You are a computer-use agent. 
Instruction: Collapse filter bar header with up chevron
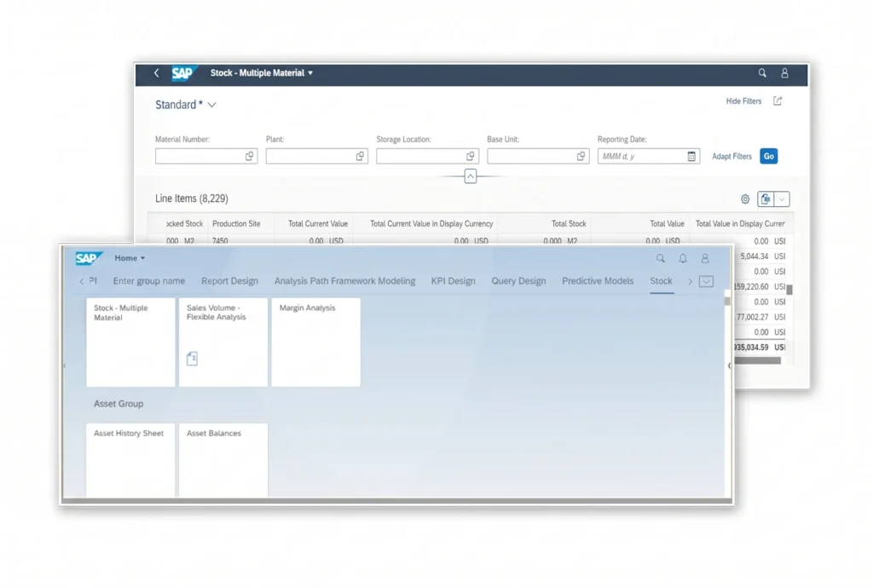coord(471,176)
